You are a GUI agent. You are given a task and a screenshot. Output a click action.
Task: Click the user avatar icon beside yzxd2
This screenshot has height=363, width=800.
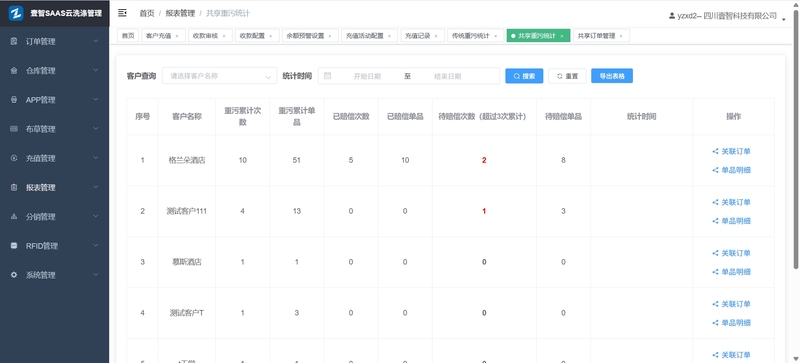click(672, 16)
